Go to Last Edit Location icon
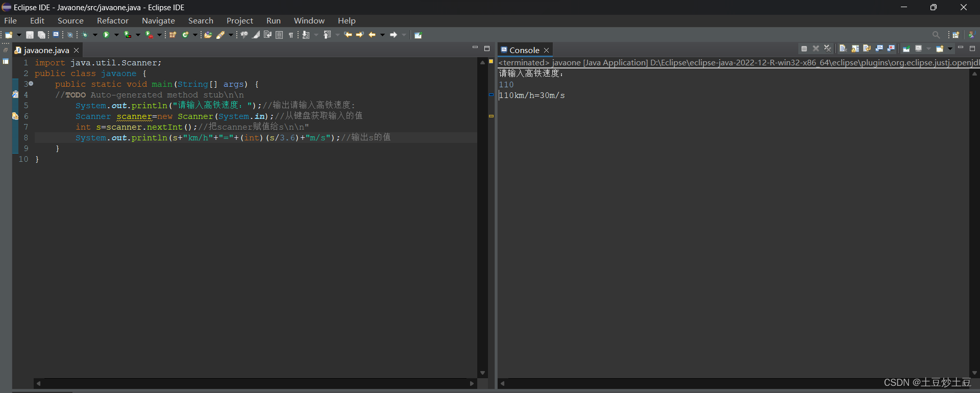 pos(348,35)
